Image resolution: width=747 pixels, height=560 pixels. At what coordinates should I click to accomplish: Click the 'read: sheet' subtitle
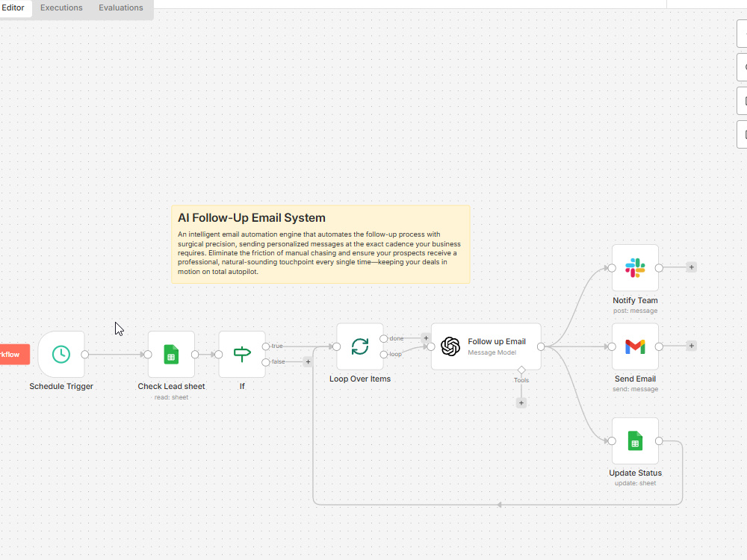[x=171, y=397]
